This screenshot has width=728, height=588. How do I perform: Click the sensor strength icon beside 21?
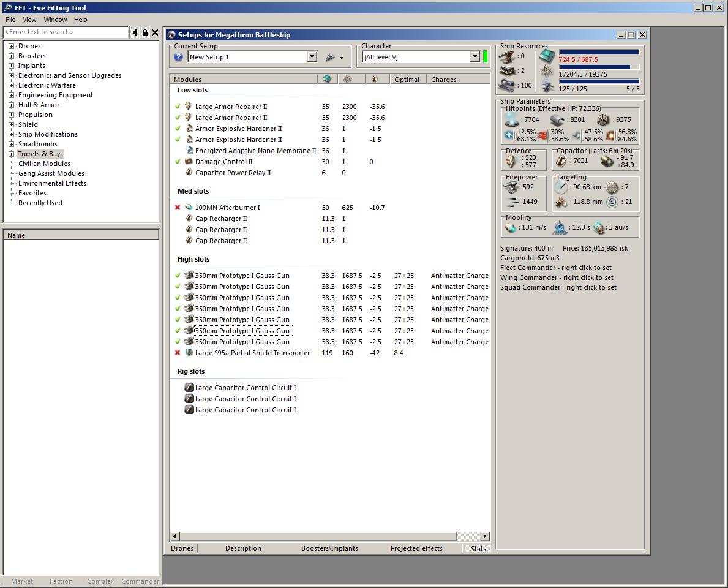coord(612,202)
